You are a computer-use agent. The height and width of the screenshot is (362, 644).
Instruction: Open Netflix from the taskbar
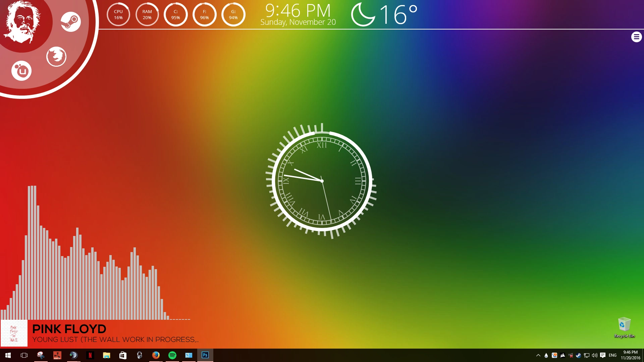click(90, 355)
